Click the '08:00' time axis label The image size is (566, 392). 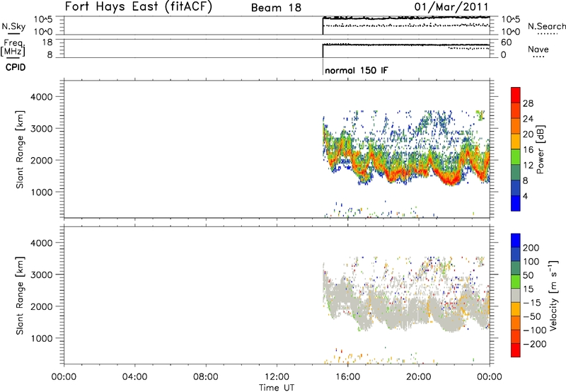206,377
